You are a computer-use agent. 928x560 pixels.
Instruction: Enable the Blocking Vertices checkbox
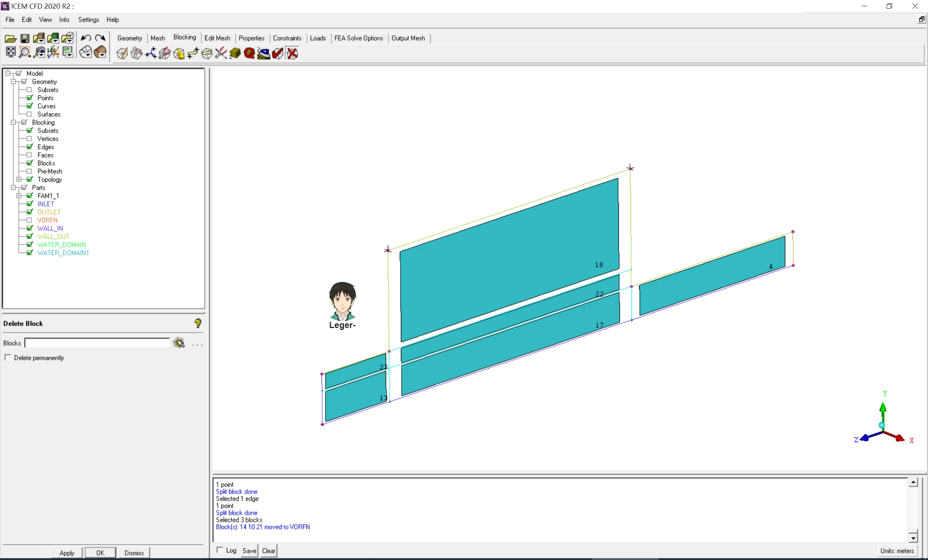[29, 138]
